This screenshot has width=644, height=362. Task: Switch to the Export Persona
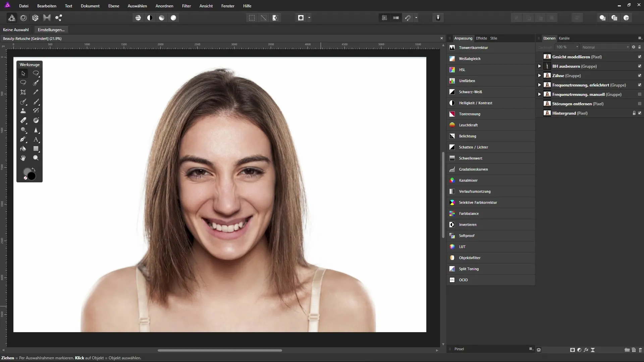pyautogui.click(x=59, y=18)
